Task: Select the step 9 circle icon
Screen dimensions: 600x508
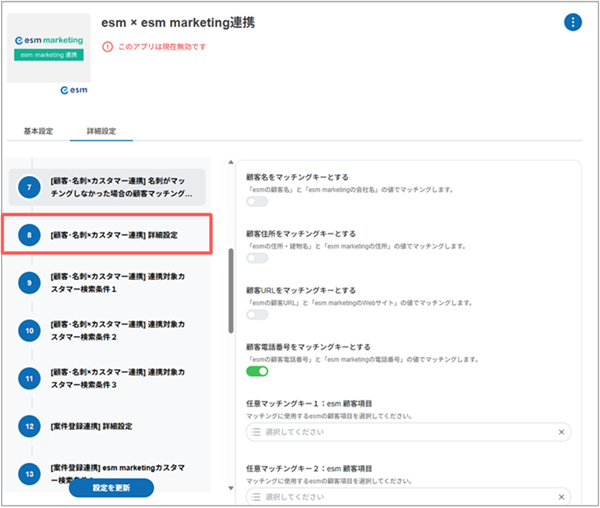Action: click(x=31, y=283)
